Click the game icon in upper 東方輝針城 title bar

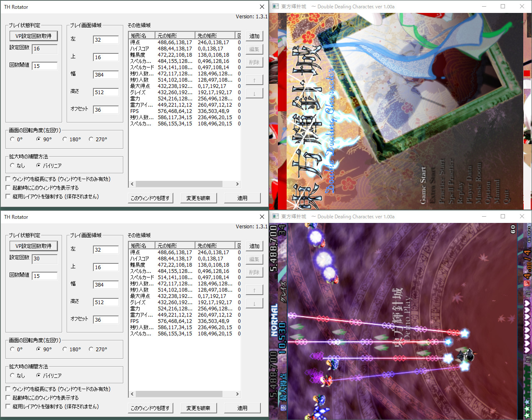[275, 7]
